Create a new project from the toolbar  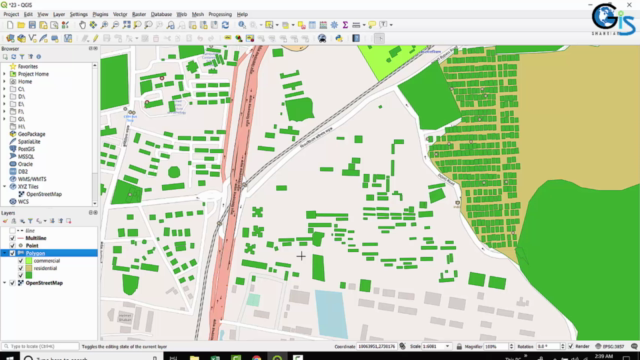(10, 25)
